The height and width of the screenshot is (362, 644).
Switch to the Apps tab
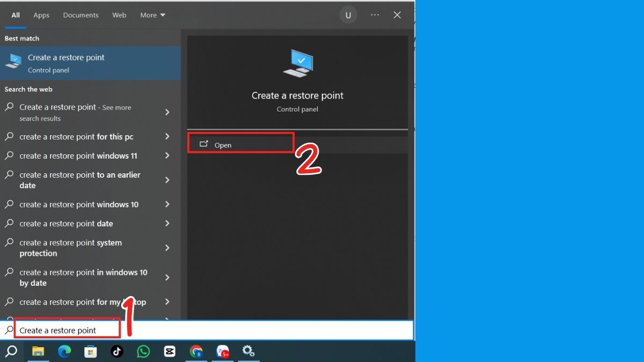coord(41,14)
